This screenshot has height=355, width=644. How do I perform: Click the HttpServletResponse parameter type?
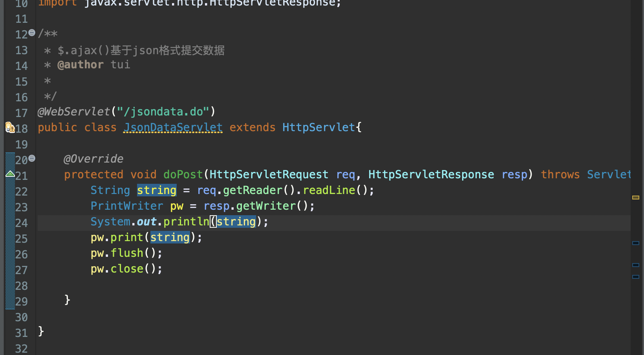click(x=431, y=174)
